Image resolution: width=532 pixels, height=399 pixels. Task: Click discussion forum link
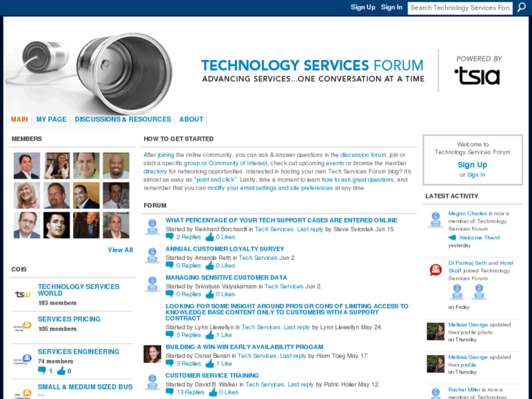363,155
